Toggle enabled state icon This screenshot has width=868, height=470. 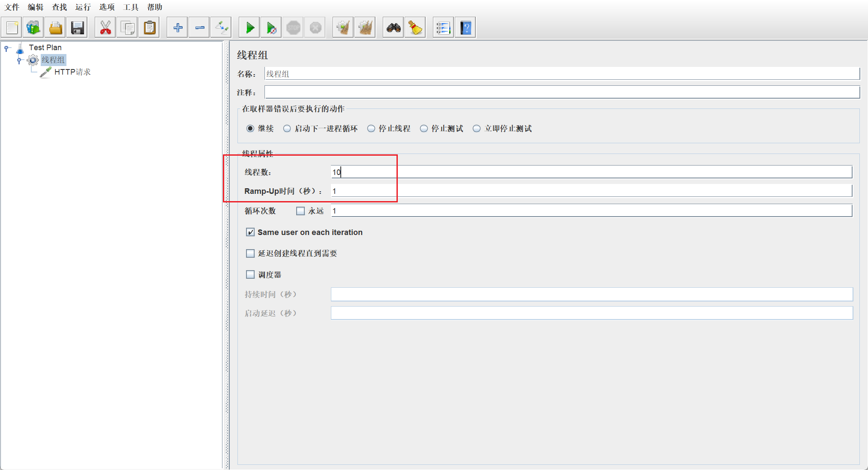[x=221, y=28]
